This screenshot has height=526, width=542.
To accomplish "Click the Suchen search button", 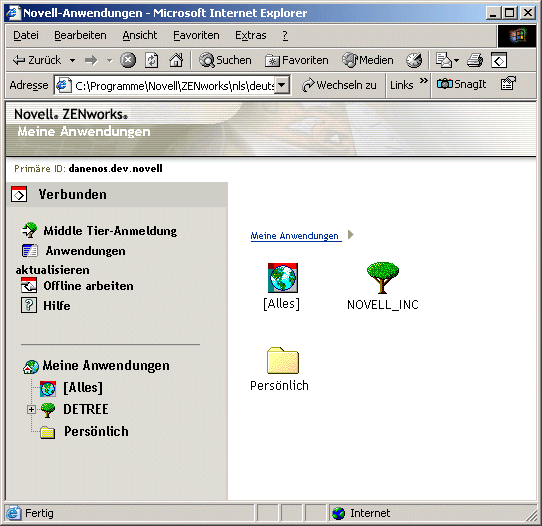I will (225, 60).
